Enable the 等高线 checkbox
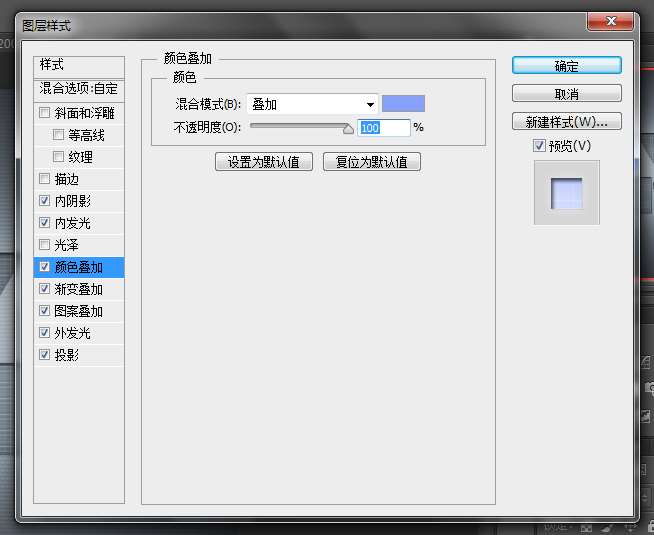Image resolution: width=654 pixels, height=535 pixels. (x=58, y=135)
